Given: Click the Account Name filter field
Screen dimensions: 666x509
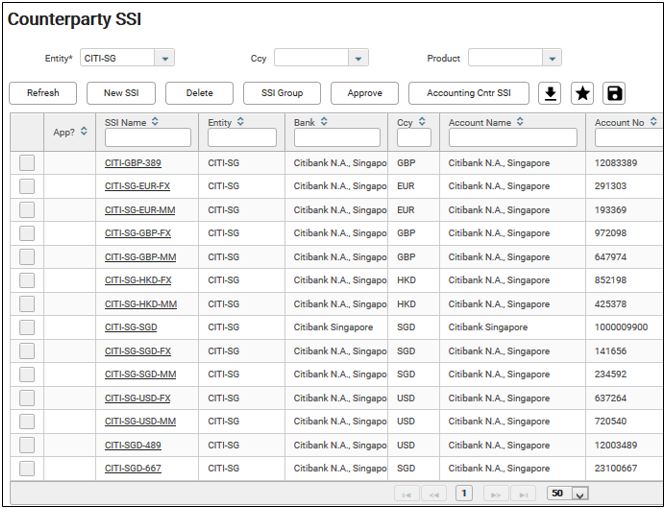Looking at the screenshot, I should pyautogui.click(x=513, y=138).
